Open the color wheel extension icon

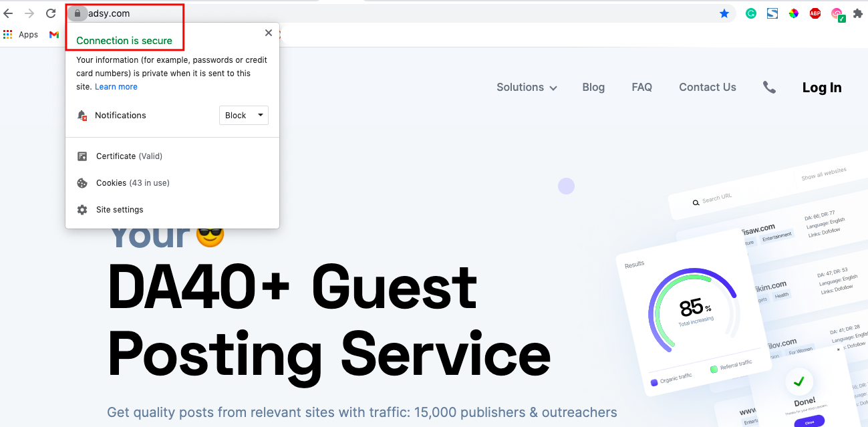point(794,13)
